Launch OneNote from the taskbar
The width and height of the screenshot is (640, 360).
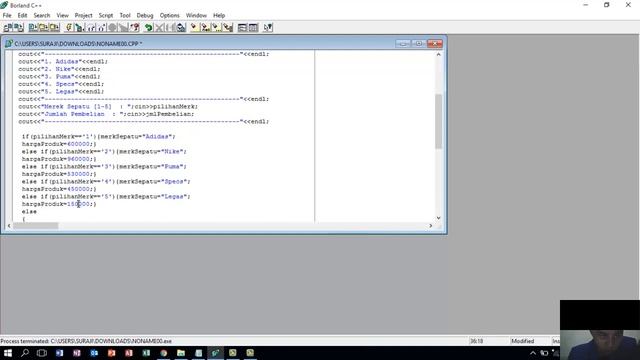coord(77,353)
